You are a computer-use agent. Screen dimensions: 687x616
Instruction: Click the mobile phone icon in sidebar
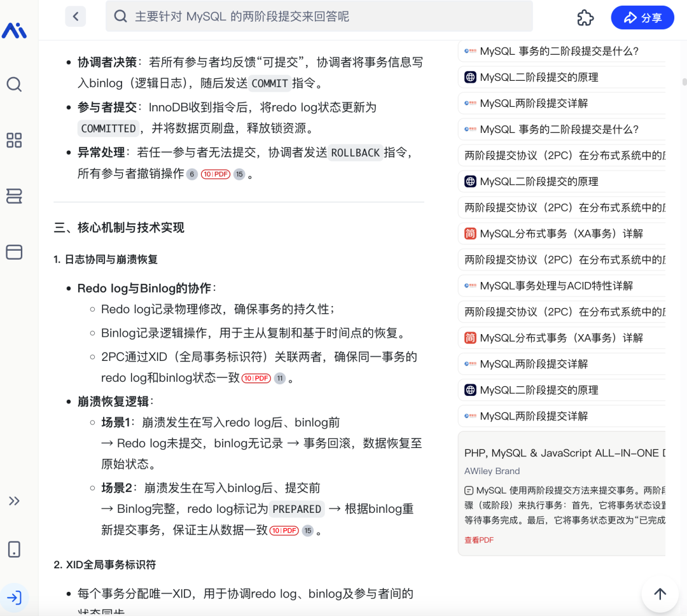(14, 549)
